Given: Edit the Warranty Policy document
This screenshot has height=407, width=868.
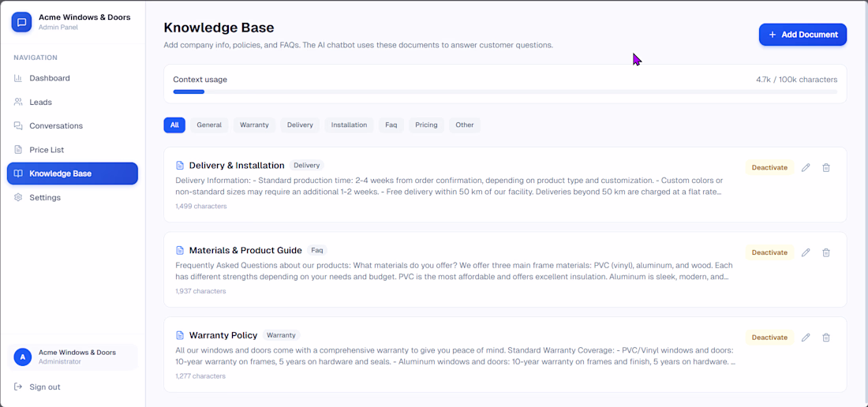Looking at the screenshot, I should pyautogui.click(x=806, y=338).
